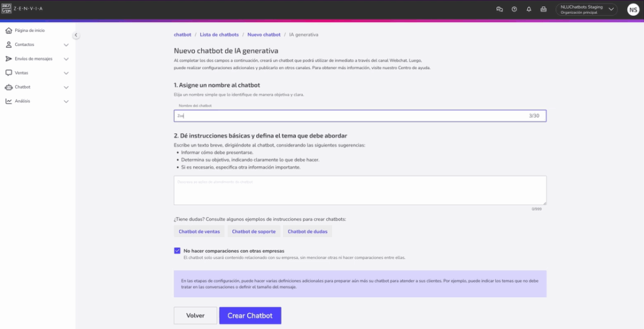The width and height of the screenshot is (644, 329).
Task: Collapse the sidebar with the arrow button
Action: click(75, 35)
